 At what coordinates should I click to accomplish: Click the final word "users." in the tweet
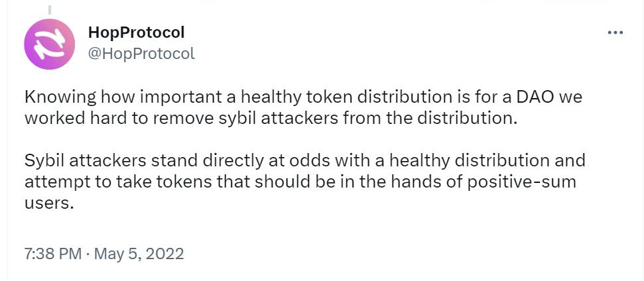click(x=48, y=203)
